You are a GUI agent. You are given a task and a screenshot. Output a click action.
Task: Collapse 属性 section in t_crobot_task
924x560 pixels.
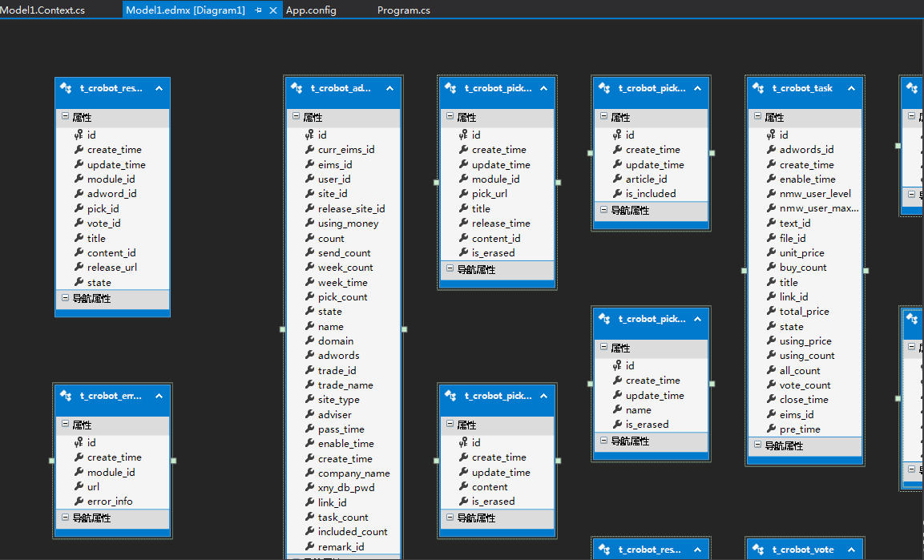(757, 117)
